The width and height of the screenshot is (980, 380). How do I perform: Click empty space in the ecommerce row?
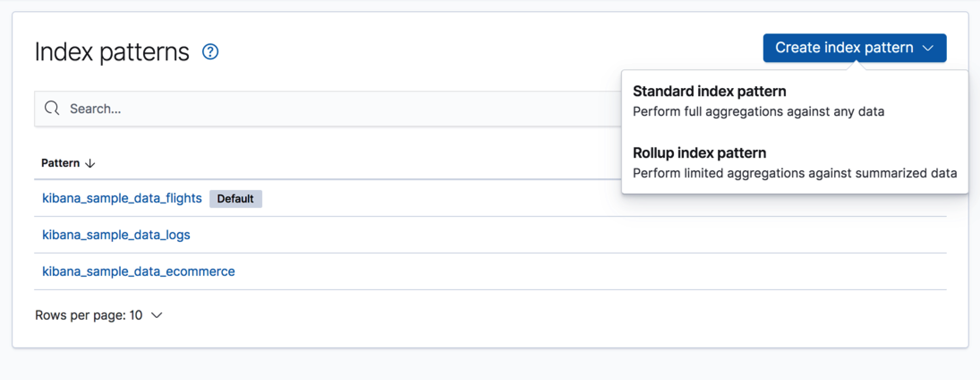click(x=537, y=271)
